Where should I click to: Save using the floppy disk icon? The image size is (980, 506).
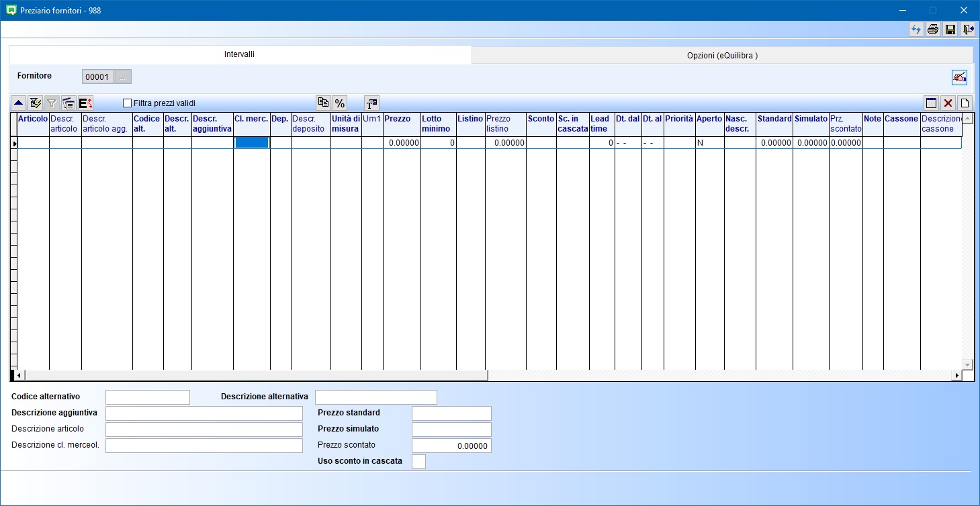point(950,30)
